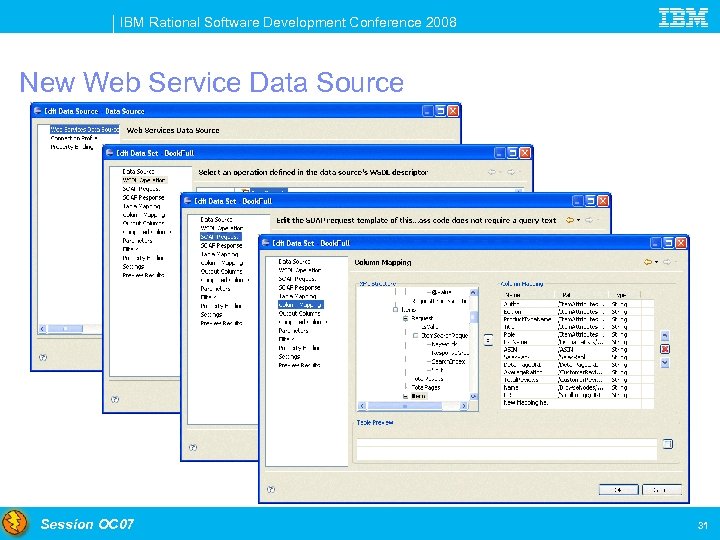This screenshot has height=540, width=720.
Task: Select SearchIndex in XML structure tree
Action: (448, 361)
